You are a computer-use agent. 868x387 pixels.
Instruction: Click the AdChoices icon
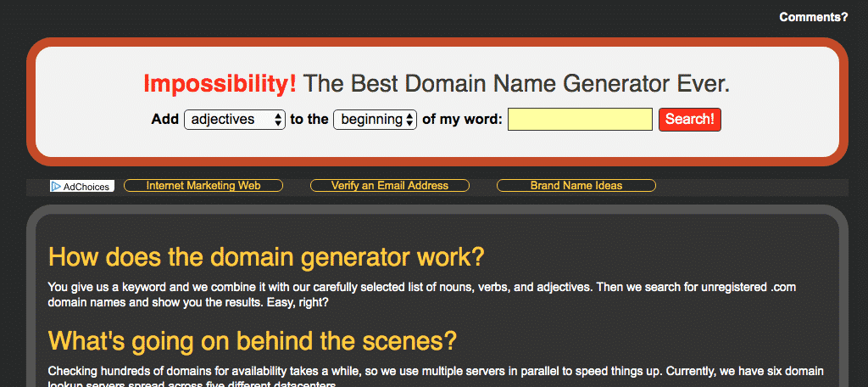[82, 187]
